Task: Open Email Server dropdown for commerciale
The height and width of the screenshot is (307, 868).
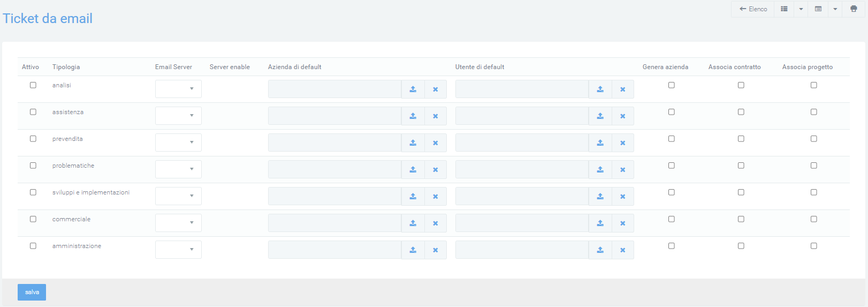Action: 178,223
